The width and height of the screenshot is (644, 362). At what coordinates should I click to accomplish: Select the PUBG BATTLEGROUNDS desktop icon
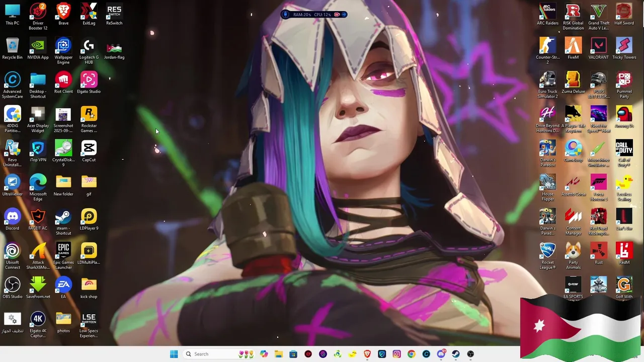coord(599,85)
